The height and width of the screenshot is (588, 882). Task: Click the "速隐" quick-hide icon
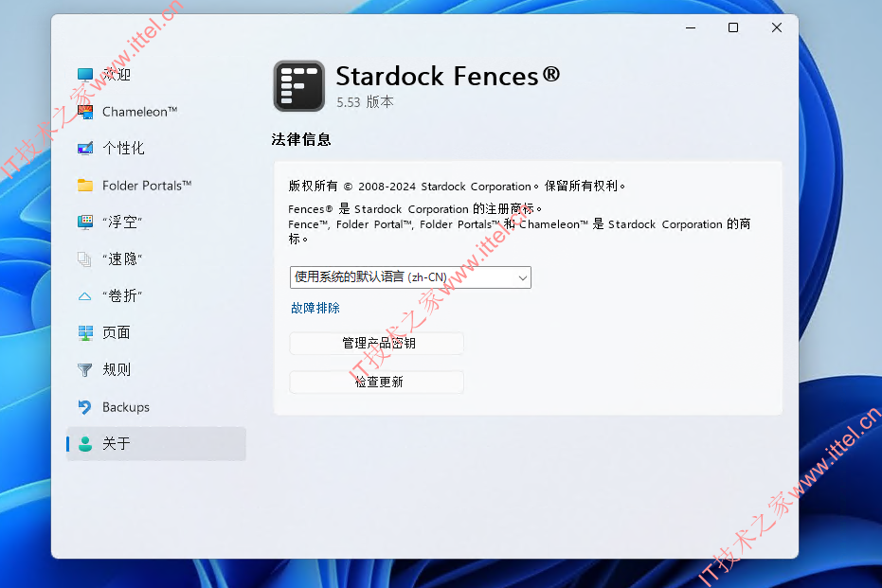84,259
